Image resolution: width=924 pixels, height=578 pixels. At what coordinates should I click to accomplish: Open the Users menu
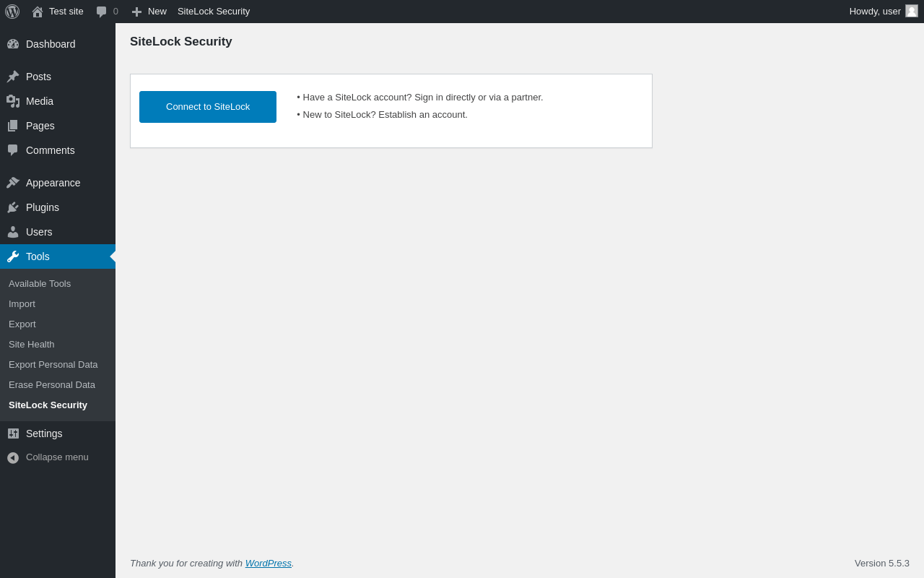[x=39, y=232]
